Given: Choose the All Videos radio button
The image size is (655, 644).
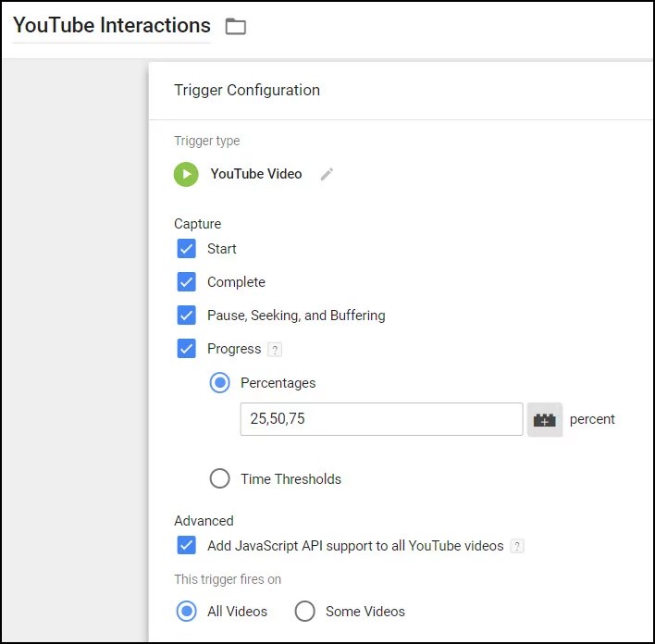Looking at the screenshot, I should (x=186, y=612).
